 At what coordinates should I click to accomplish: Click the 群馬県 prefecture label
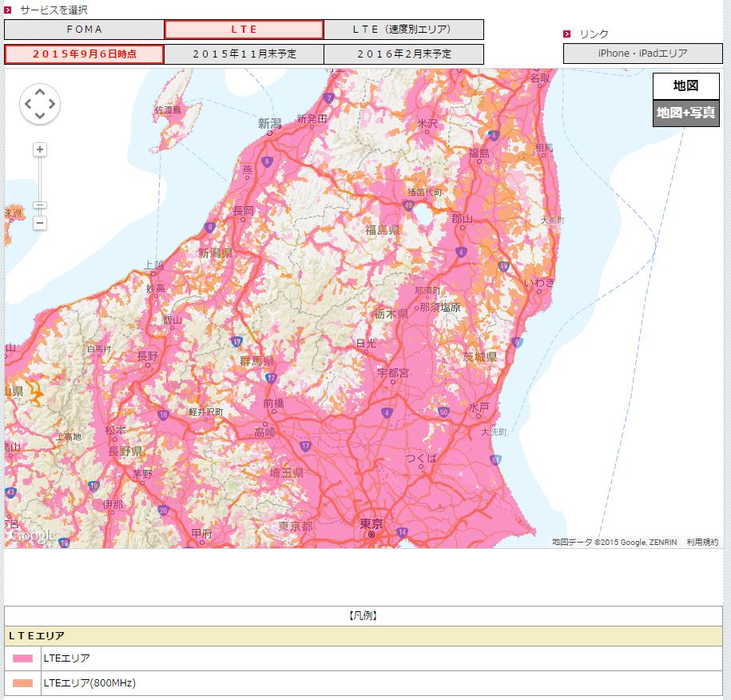(257, 360)
